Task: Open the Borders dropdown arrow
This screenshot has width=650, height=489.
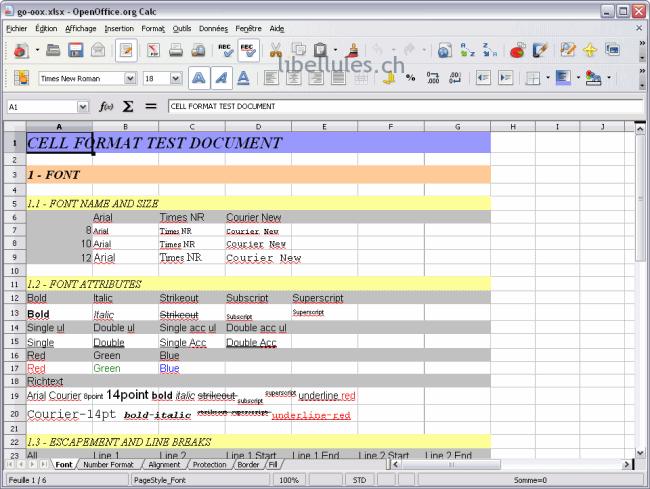Action: click(548, 78)
